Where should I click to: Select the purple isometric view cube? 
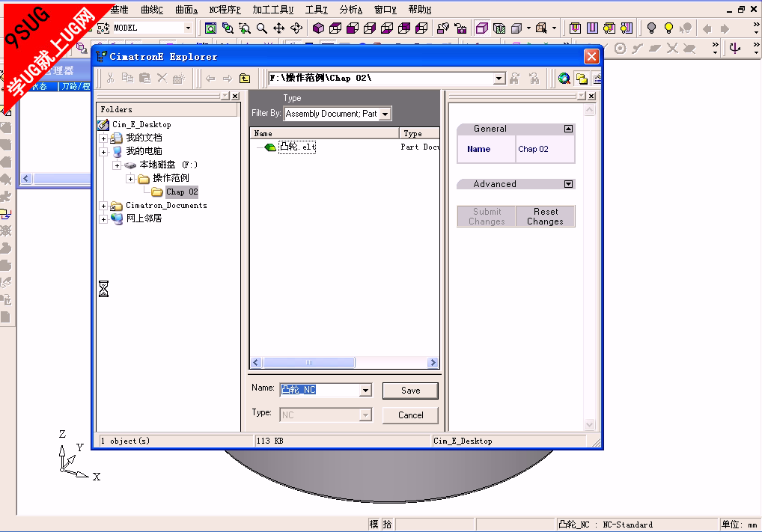tap(318, 28)
